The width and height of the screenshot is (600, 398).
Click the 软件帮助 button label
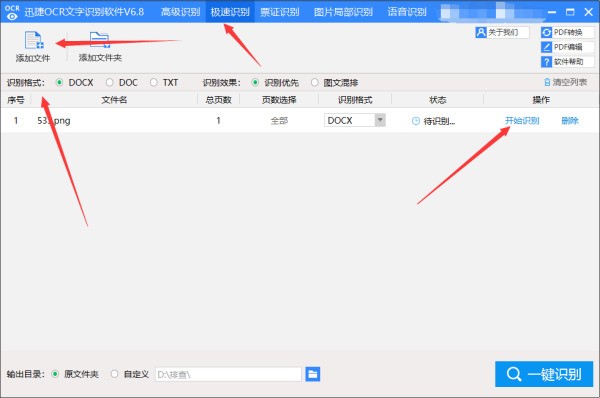(569, 62)
